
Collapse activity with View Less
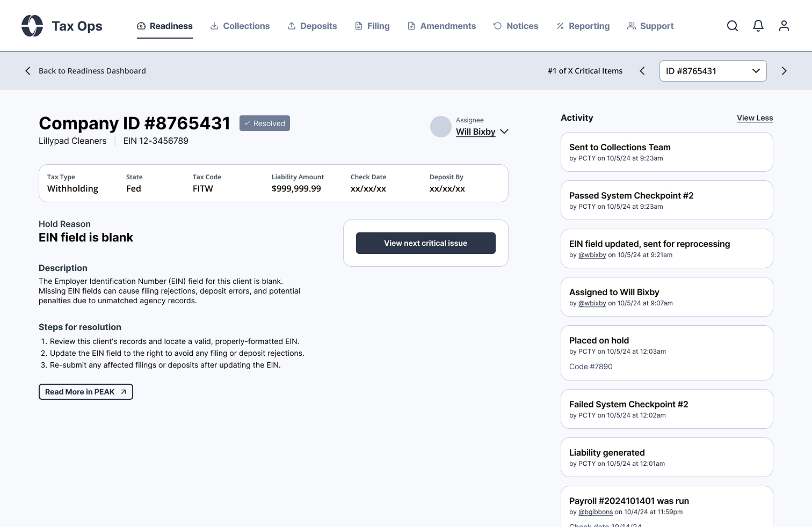coord(755,118)
